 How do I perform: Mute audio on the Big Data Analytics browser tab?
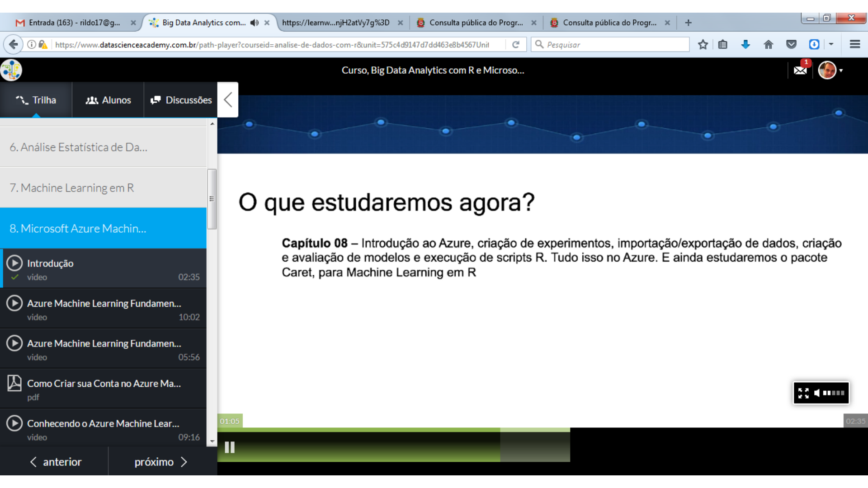(255, 23)
